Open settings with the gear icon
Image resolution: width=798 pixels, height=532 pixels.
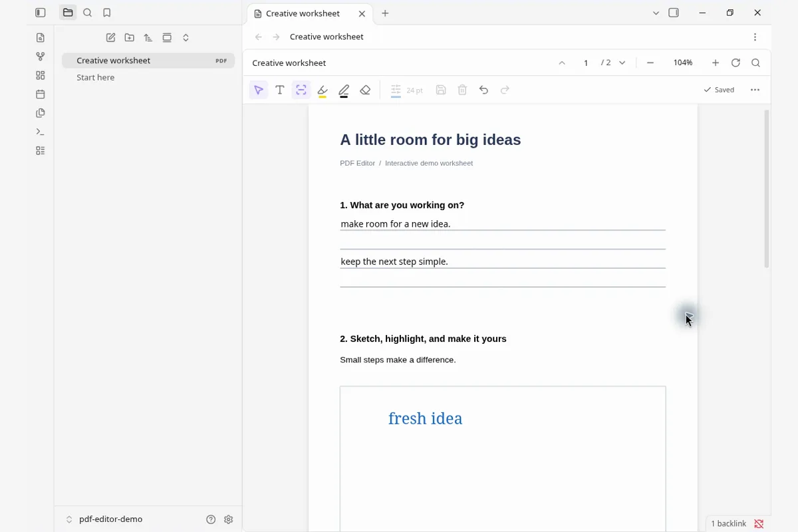[229, 519]
